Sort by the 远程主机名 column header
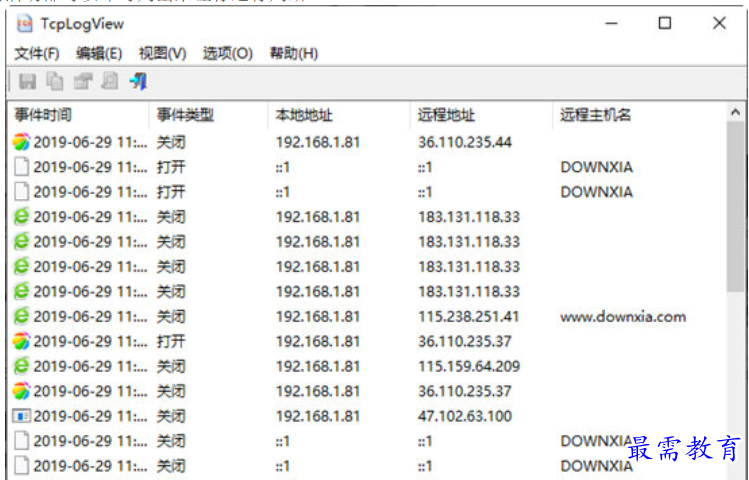The width and height of the screenshot is (749, 480). coord(639,115)
